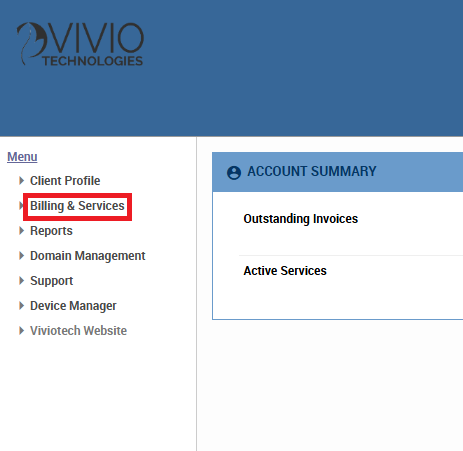Open Client Profile menu item
The width and height of the screenshot is (463, 451).
pos(65,181)
